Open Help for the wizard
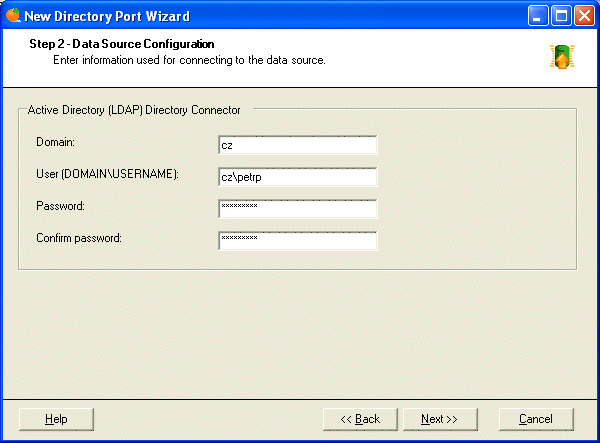This screenshot has width=600, height=443. coord(56,419)
